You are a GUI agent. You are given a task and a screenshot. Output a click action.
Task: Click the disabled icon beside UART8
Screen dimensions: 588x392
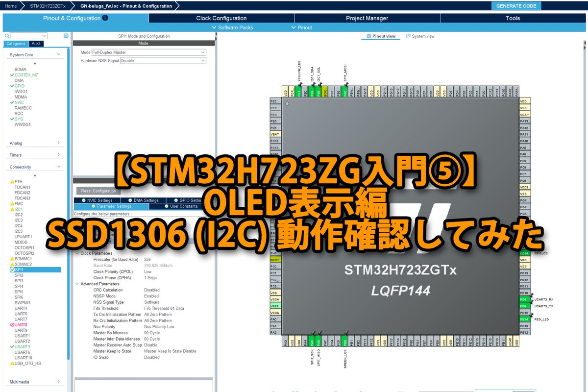pyautogui.click(x=12, y=325)
